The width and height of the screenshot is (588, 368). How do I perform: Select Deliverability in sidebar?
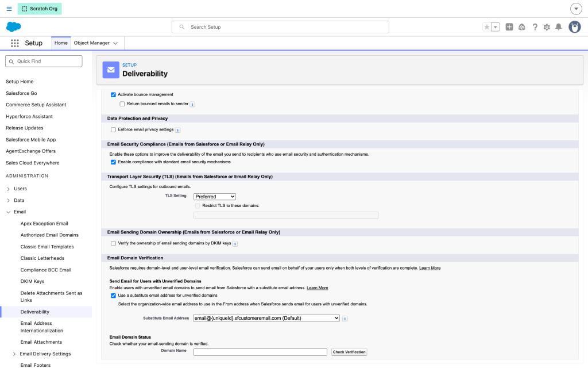click(35, 312)
